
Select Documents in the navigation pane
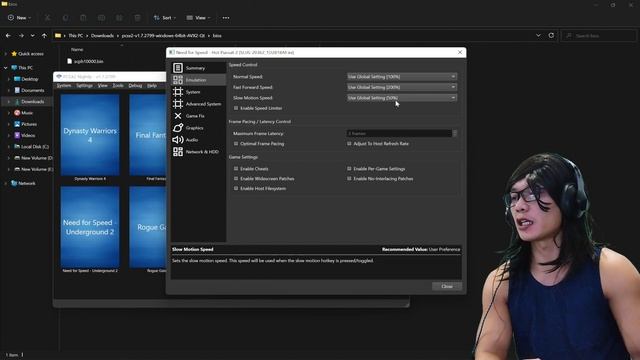coord(32,90)
